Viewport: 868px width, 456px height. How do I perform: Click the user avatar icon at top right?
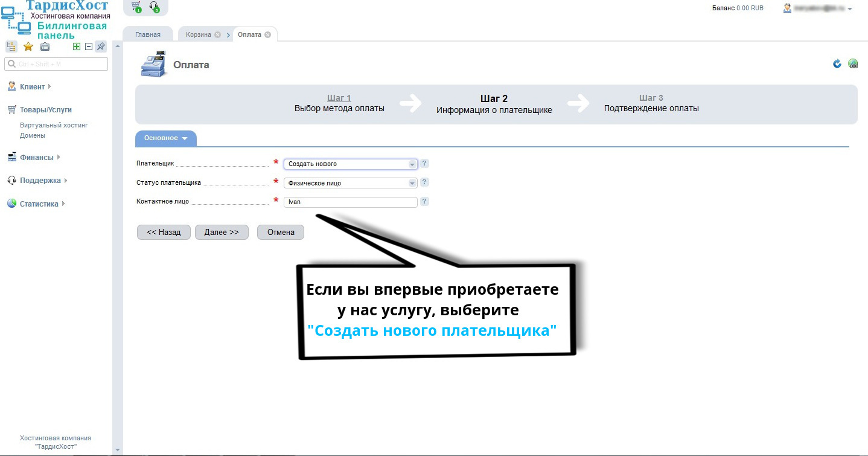[x=787, y=8]
